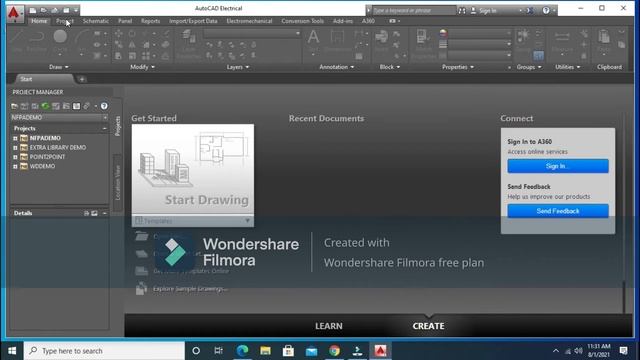Open the AutoCAD application menu logo
640x360 pixels.
point(13,13)
